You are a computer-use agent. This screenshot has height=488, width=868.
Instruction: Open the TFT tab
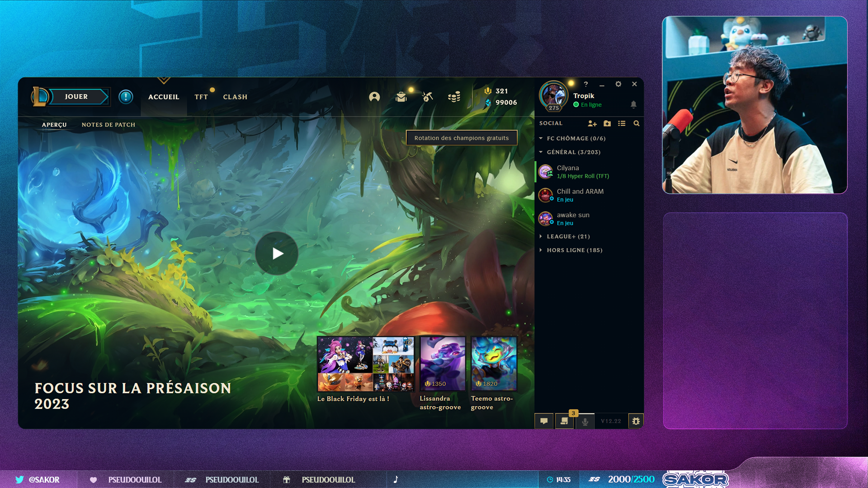(x=201, y=97)
